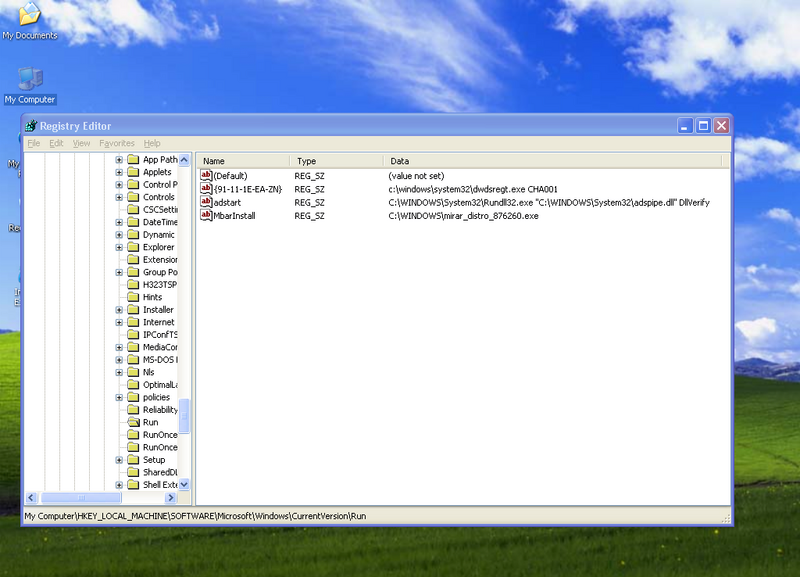
Task: Expand the Explorer key node
Action: tap(119, 247)
